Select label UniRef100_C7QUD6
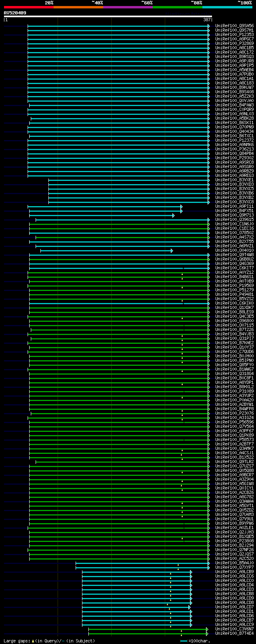256x644 pixels. click(x=234, y=351)
